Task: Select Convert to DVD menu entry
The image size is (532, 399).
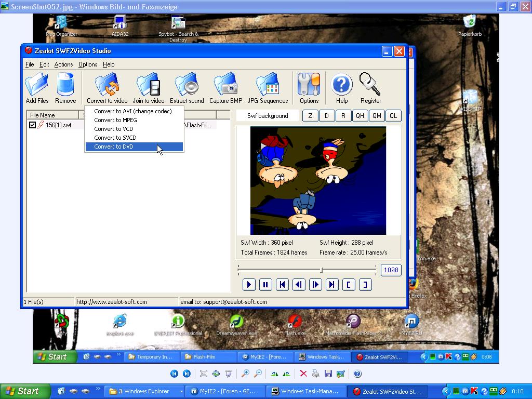Action: [x=134, y=147]
